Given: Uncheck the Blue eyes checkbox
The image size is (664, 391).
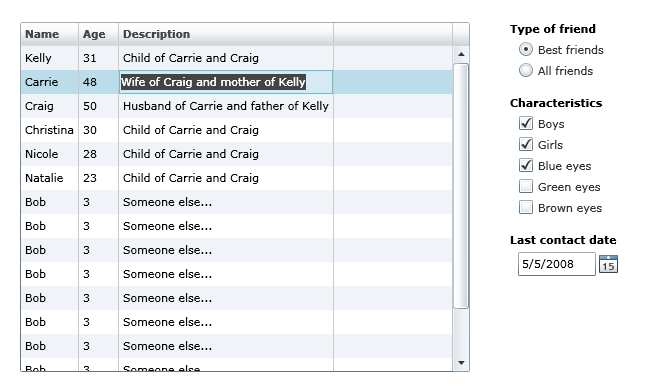Looking at the screenshot, I should click(526, 165).
